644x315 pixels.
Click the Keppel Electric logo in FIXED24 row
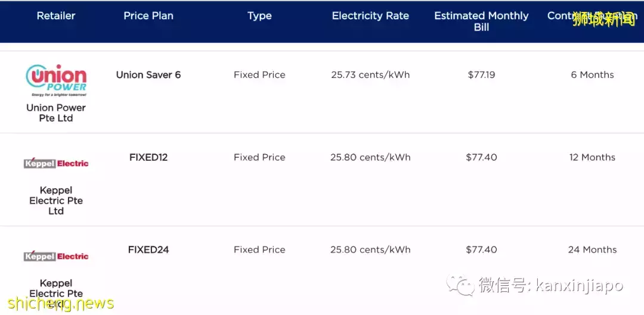pyautogui.click(x=56, y=256)
